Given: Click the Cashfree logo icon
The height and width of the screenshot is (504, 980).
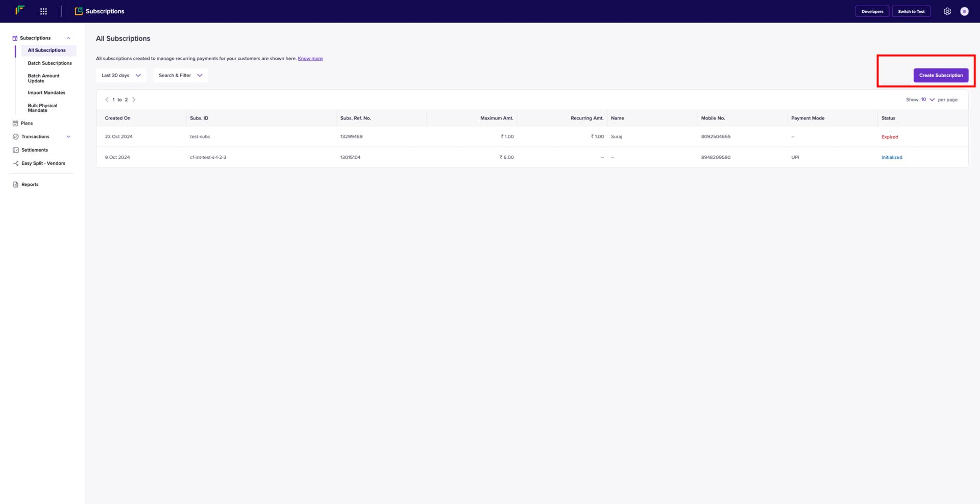Looking at the screenshot, I should tap(20, 10).
